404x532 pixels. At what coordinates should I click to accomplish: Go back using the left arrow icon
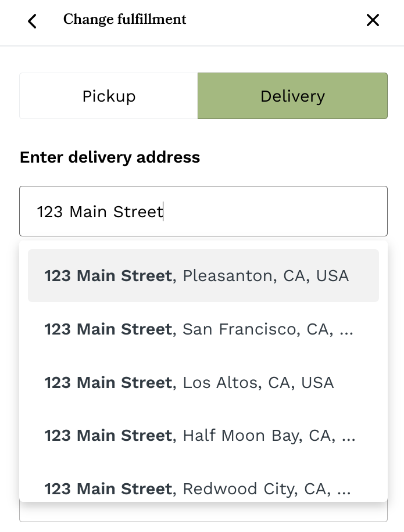(33, 21)
